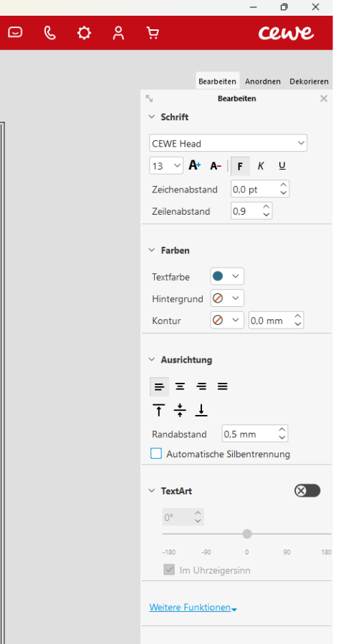The image size is (341, 644).
Task: Open the shopping cart icon
Action: coord(153,33)
